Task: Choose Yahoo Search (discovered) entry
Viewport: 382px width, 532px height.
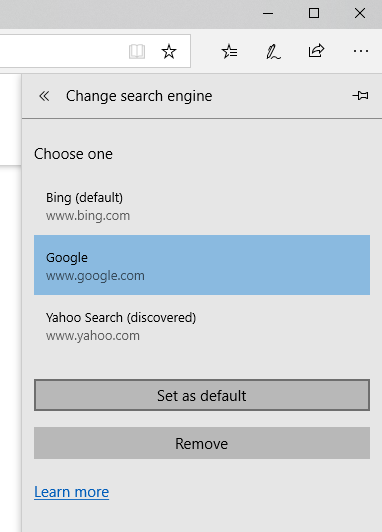Action: click(x=202, y=325)
